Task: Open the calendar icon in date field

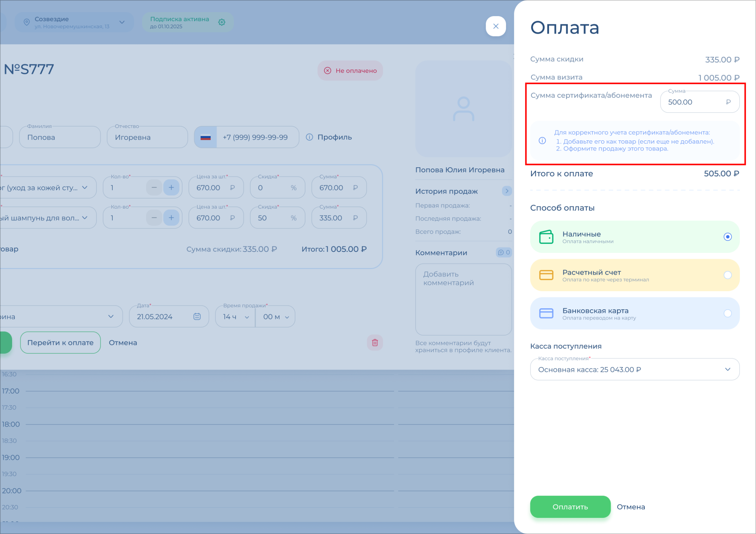Action: [x=197, y=317]
